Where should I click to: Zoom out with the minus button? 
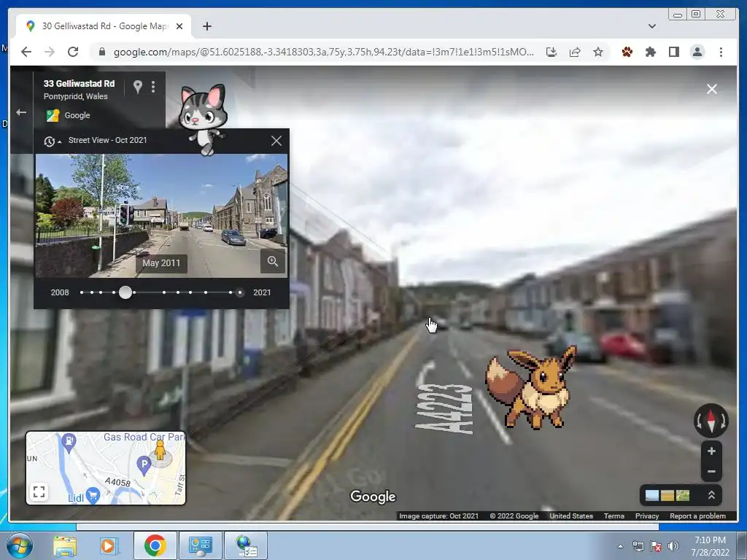(x=711, y=472)
